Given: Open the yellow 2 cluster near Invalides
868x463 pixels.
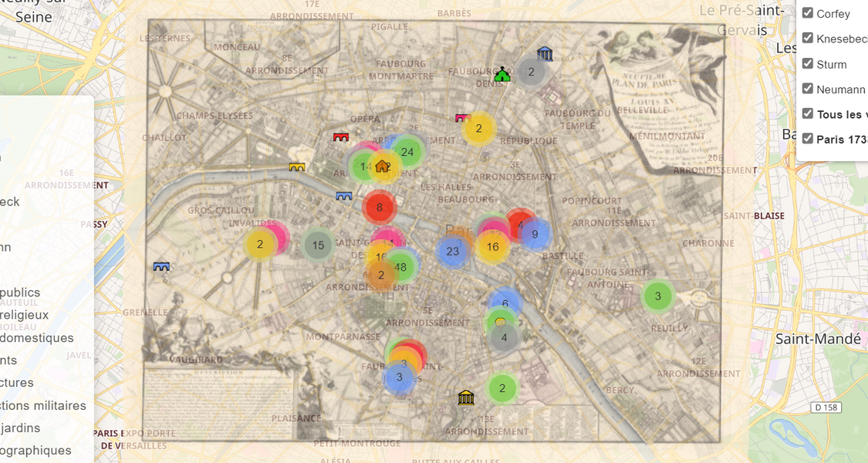Looking at the screenshot, I should [259, 245].
